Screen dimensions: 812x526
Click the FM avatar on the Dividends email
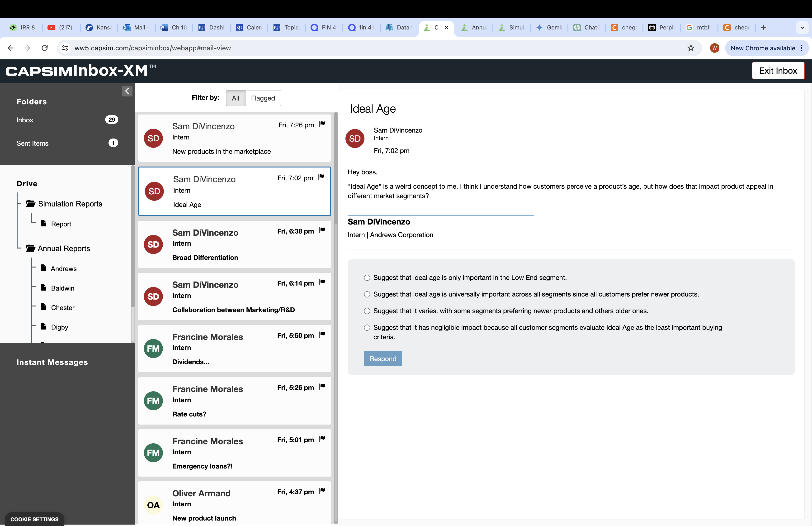tap(153, 349)
